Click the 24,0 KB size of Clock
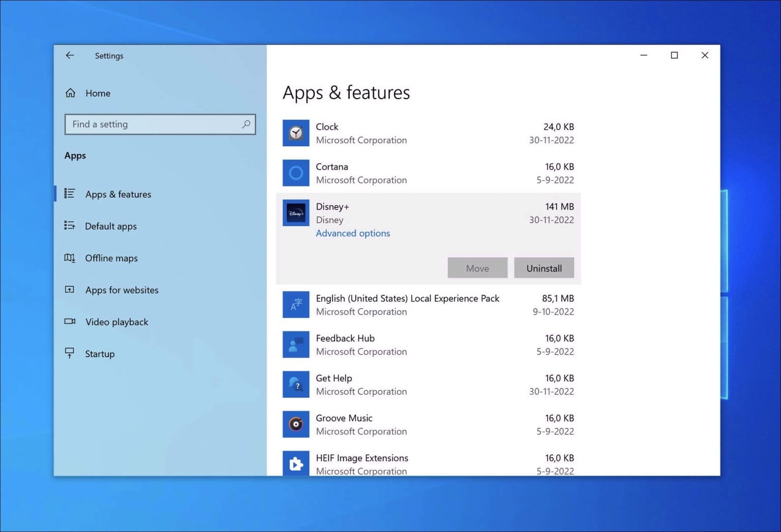This screenshot has width=781, height=532. point(558,127)
